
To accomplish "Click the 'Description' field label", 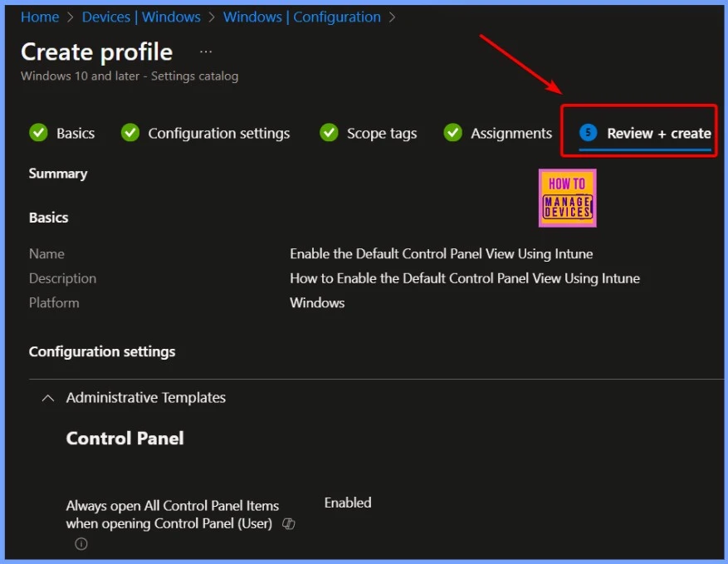I will (x=63, y=278).
